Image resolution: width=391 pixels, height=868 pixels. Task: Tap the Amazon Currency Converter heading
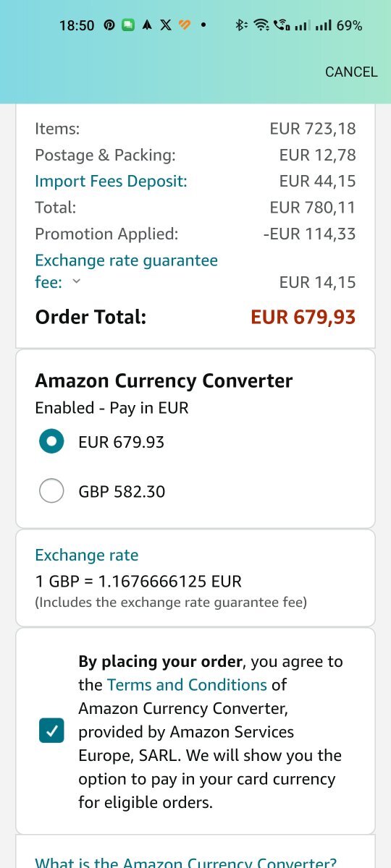click(x=164, y=380)
